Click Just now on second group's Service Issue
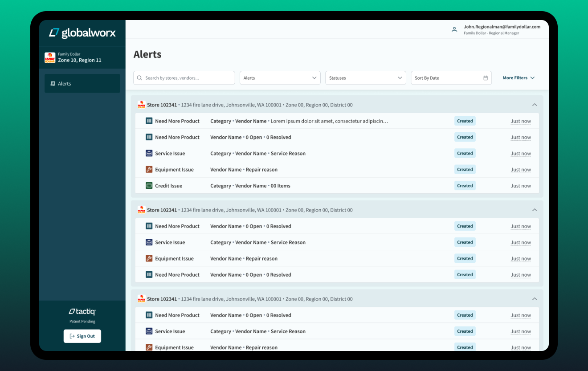Viewport: 588px width, 371px height. pos(521,242)
